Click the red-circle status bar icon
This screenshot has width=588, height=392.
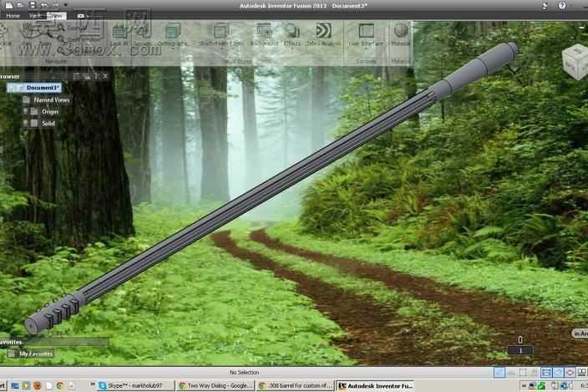[x=570, y=372]
